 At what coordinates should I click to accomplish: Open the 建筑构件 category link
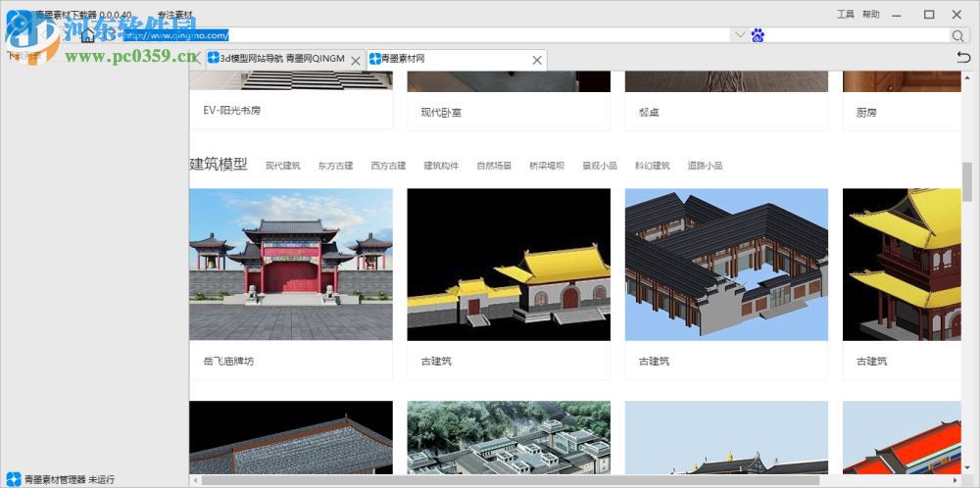[441, 166]
